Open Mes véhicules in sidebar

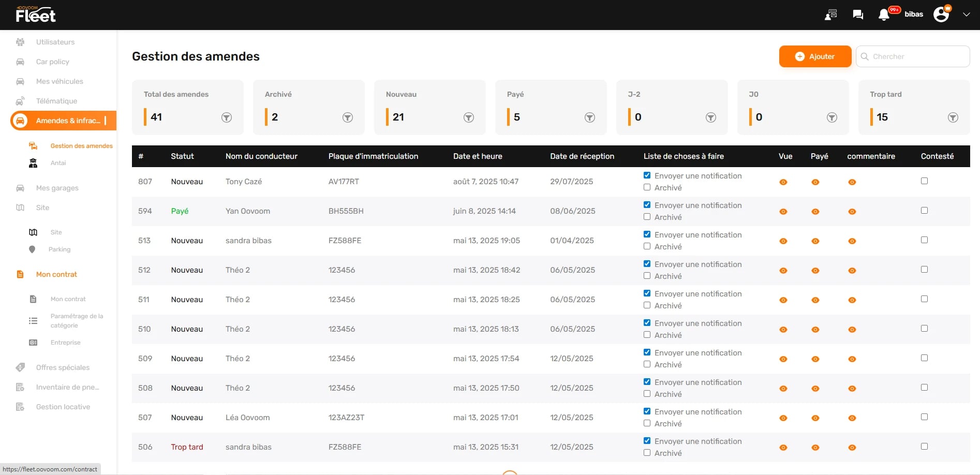coord(60,81)
